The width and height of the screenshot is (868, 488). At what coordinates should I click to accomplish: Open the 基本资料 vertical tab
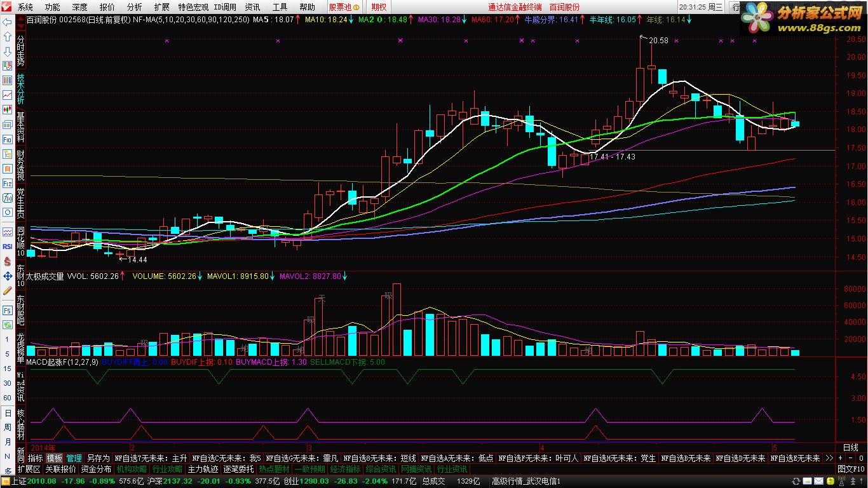(21, 126)
